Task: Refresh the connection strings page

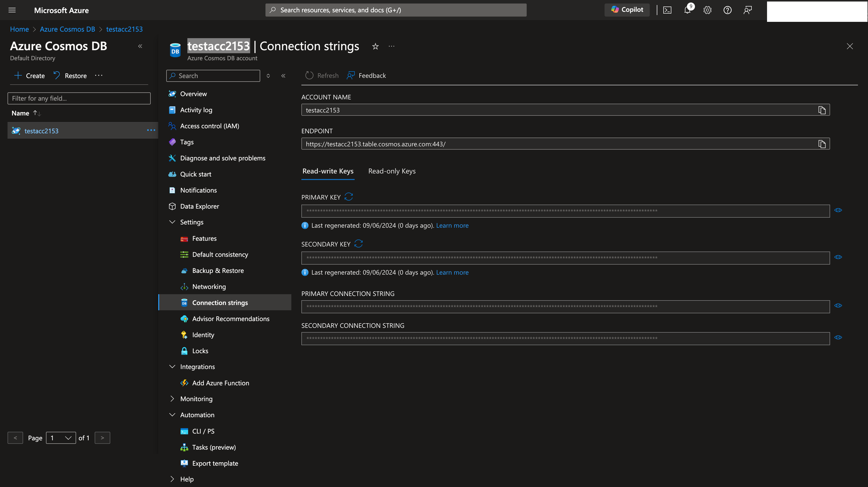Action: click(321, 76)
